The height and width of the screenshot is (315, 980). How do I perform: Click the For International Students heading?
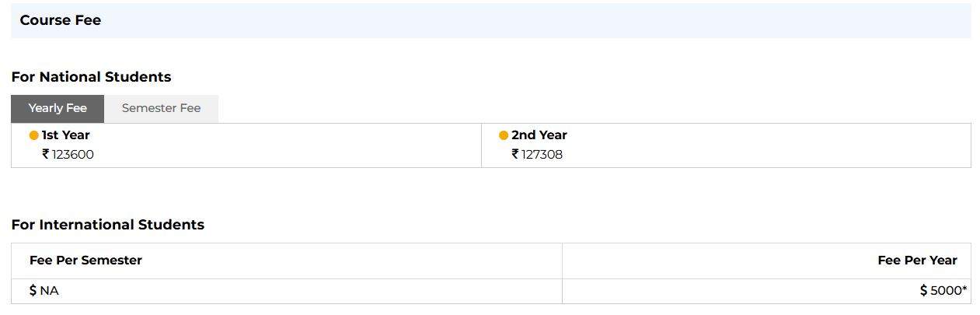click(107, 225)
